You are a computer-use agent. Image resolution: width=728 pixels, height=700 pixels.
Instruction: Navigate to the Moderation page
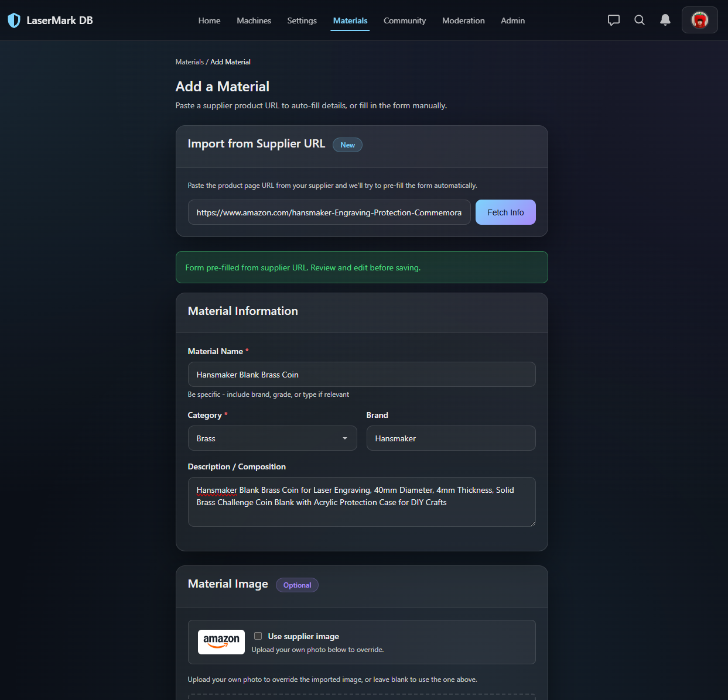pos(463,20)
